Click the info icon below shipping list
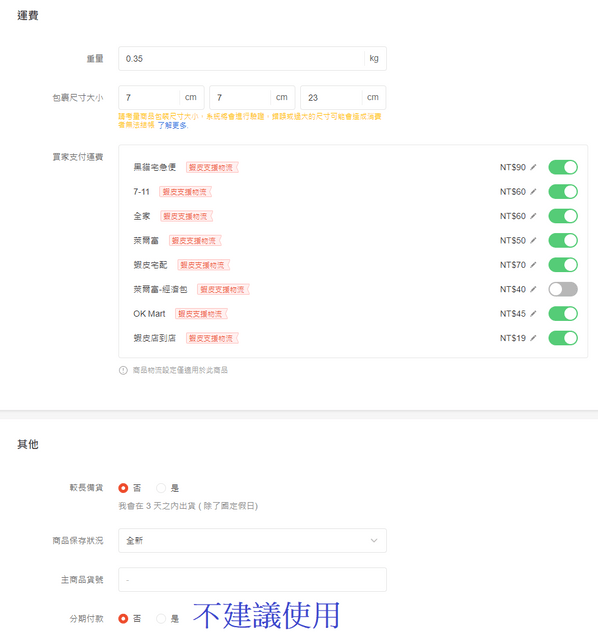Image resolution: width=598 pixels, height=640 pixels. [x=123, y=370]
